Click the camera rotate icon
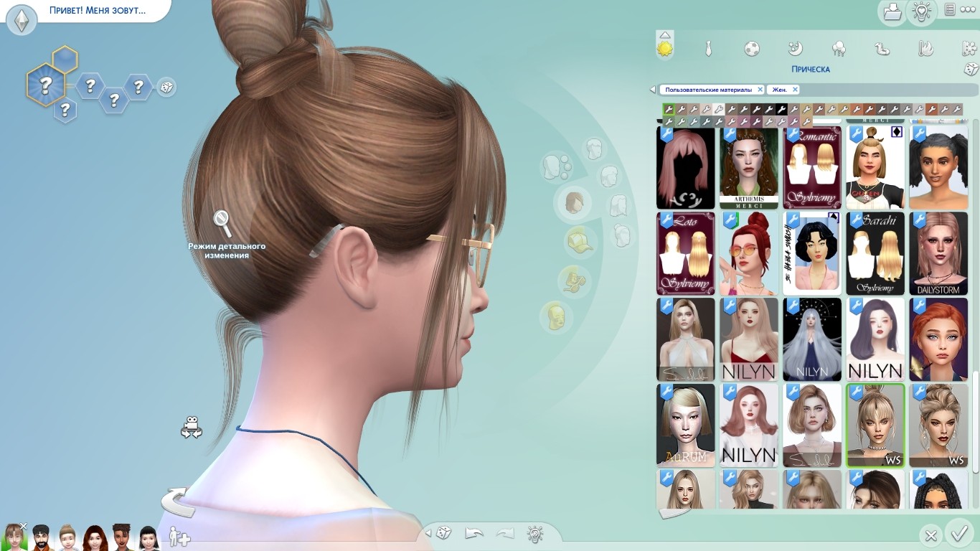Image resolution: width=980 pixels, height=551 pixels. click(191, 428)
